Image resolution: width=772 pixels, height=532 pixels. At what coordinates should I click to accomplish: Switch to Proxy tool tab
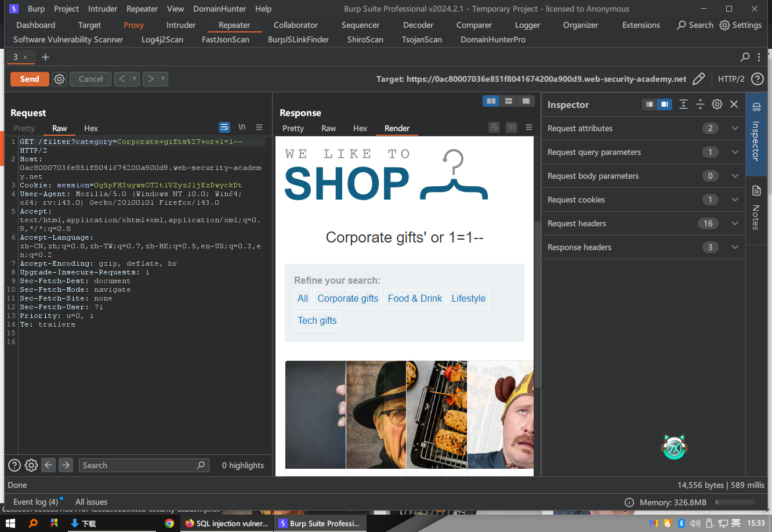(133, 25)
